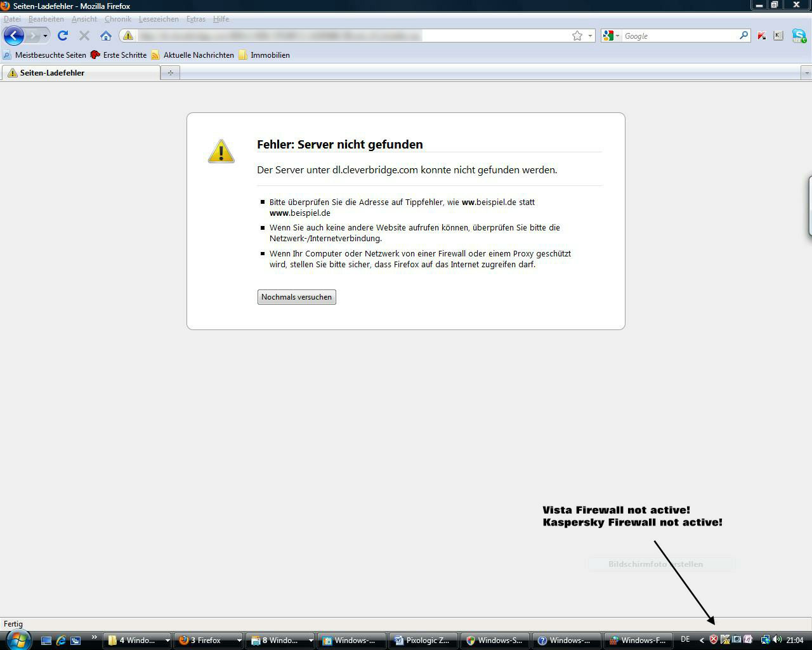The width and height of the screenshot is (812, 650).
Task: Open the 8 Windo... taskbar group
Action: [x=281, y=640]
